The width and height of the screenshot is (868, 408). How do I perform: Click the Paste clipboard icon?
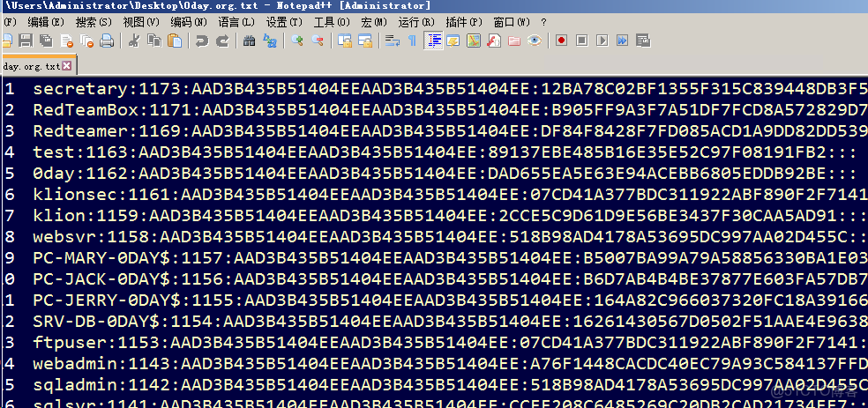tap(175, 41)
